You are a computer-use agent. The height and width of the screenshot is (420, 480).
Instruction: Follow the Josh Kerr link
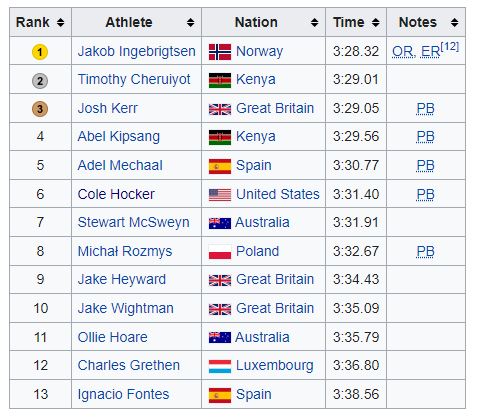pyautogui.click(x=108, y=108)
